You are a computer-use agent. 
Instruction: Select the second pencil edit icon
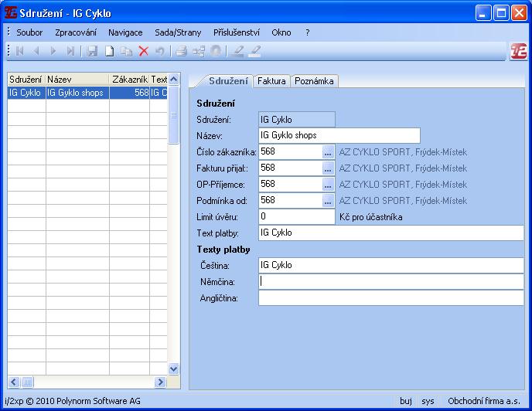255,51
